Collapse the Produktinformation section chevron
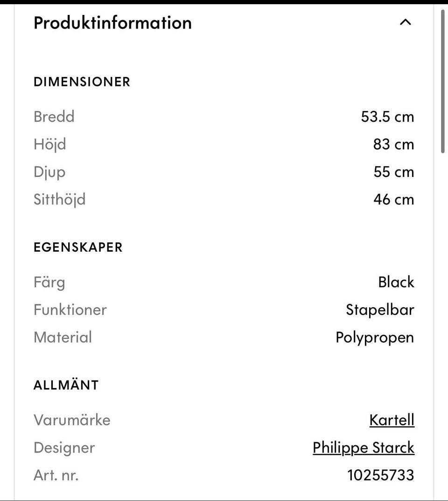The image size is (448, 501). coord(406,22)
